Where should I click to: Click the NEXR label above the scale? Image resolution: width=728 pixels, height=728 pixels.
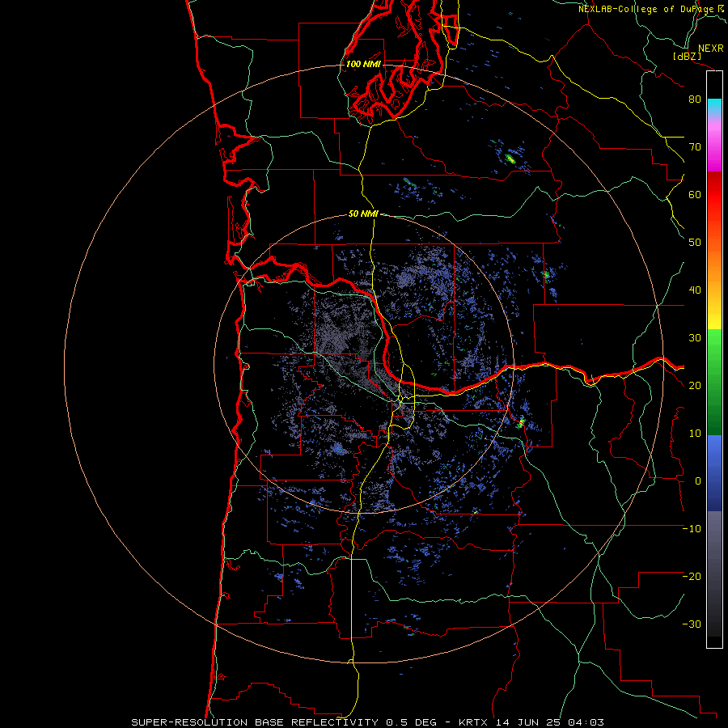click(x=711, y=49)
